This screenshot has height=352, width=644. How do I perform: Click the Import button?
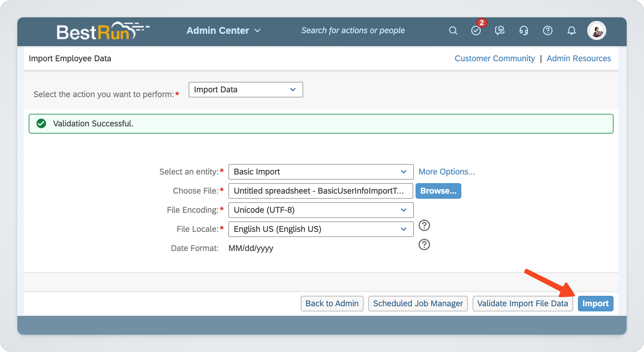point(595,304)
